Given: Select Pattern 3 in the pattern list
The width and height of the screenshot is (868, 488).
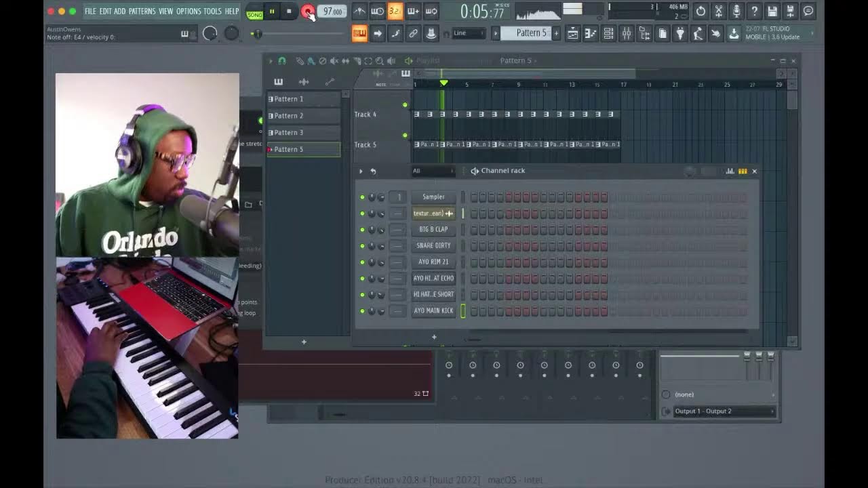Looking at the screenshot, I should coord(292,132).
